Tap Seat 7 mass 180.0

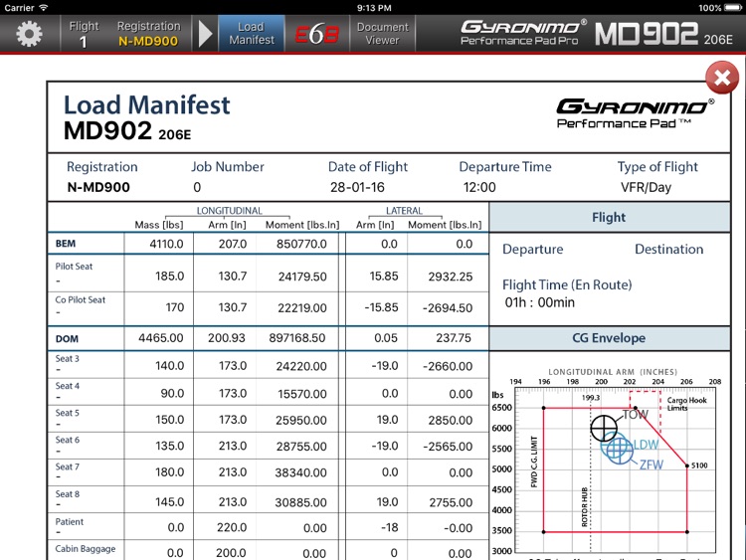(x=170, y=472)
